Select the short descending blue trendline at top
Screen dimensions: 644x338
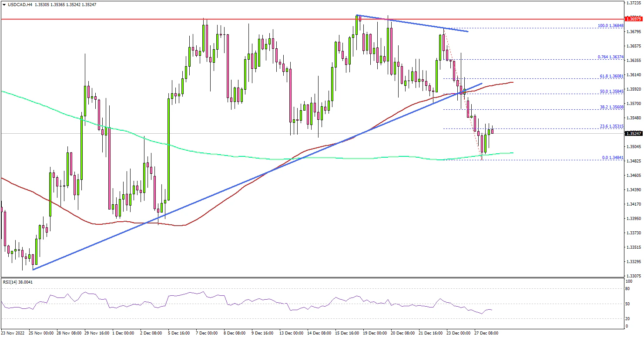pyautogui.click(x=412, y=23)
